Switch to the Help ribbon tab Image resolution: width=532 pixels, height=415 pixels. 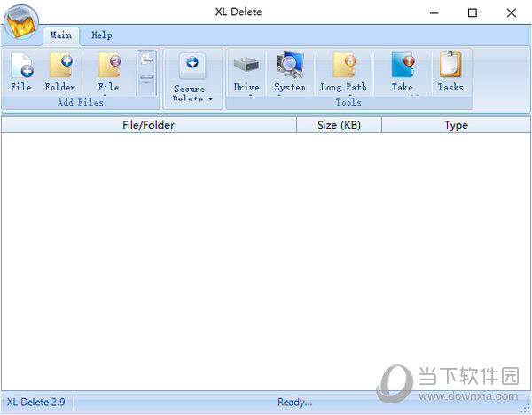[x=102, y=35]
